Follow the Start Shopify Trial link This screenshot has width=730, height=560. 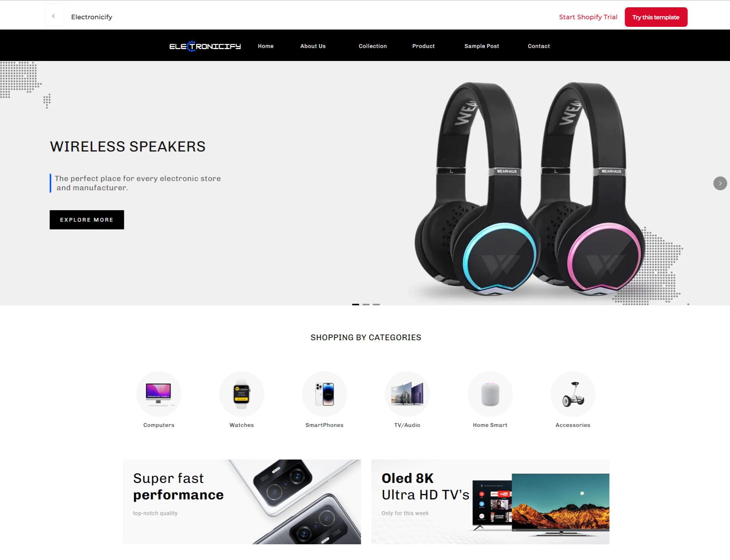[x=588, y=17]
